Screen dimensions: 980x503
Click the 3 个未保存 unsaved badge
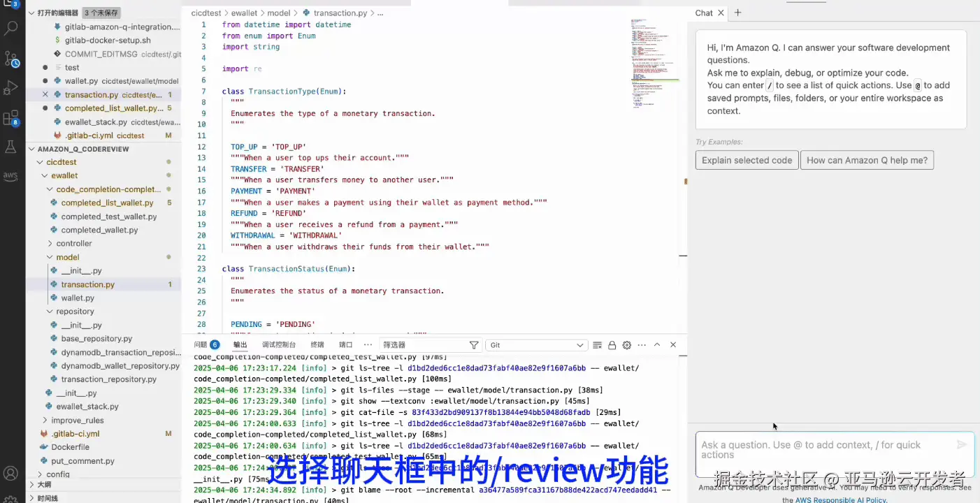pos(101,13)
